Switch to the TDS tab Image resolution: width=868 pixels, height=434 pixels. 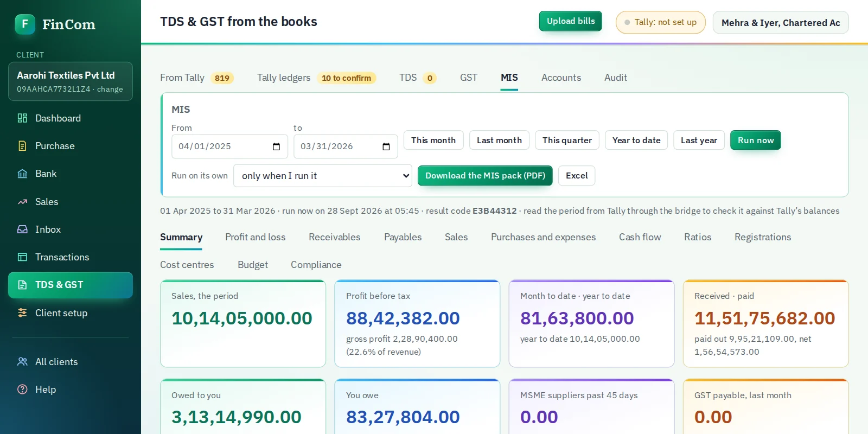click(418, 78)
